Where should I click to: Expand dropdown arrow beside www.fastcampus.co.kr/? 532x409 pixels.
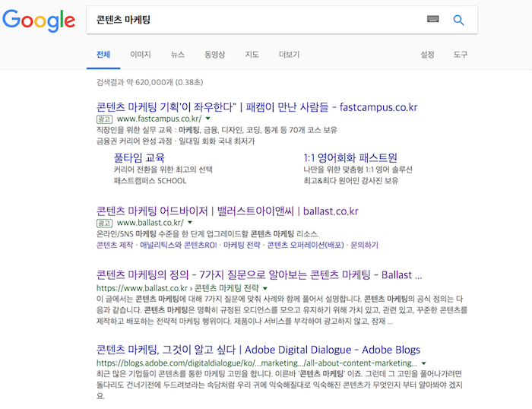pyautogui.click(x=208, y=119)
